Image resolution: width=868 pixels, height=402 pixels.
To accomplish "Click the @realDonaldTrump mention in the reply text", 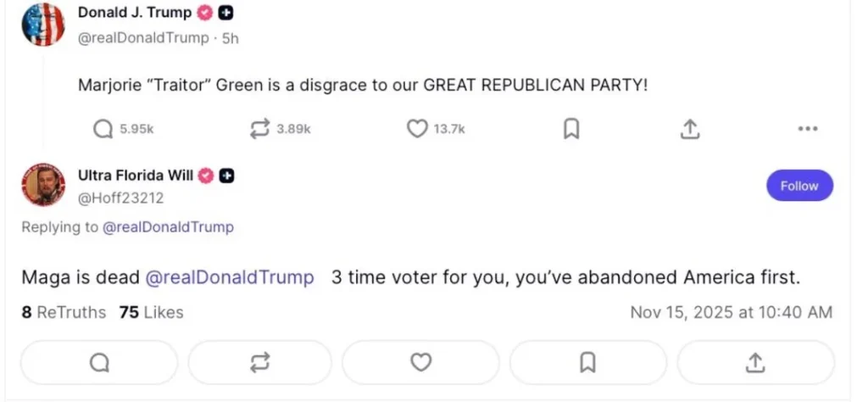I will pyautogui.click(x=230, y=277).
